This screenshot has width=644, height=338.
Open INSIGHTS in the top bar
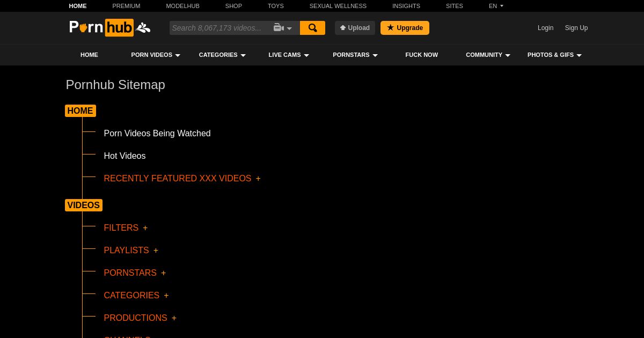[x=406, y=6]
